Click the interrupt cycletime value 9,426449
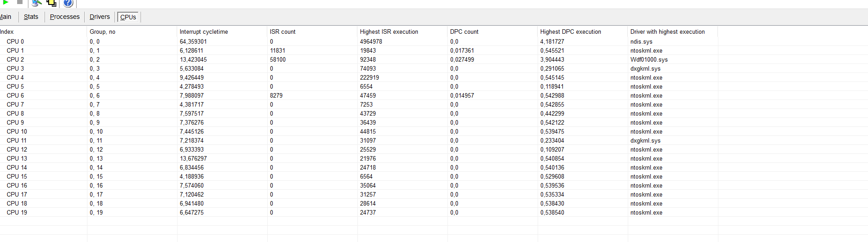This screenshot has height=242, width=868. click(192, 77)
